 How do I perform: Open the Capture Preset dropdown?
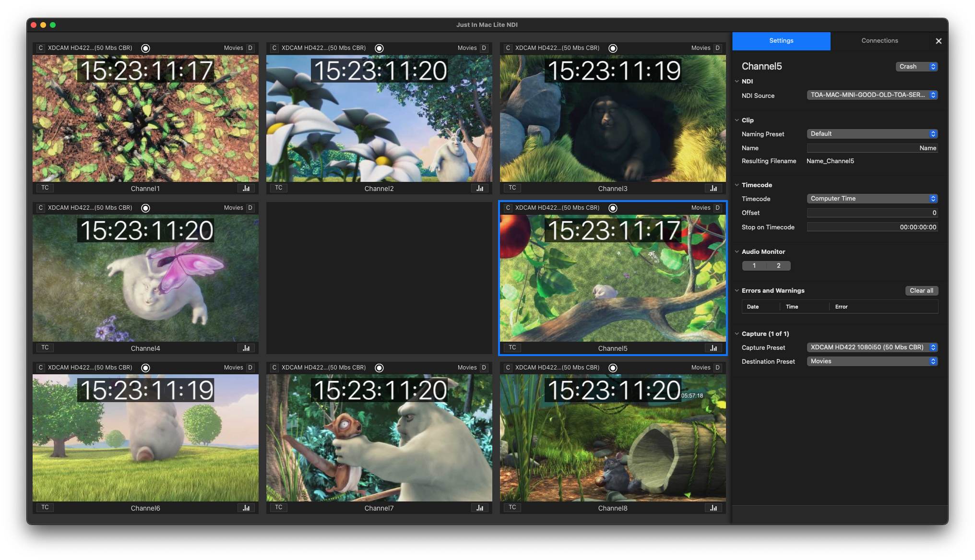tap(872, 347)
